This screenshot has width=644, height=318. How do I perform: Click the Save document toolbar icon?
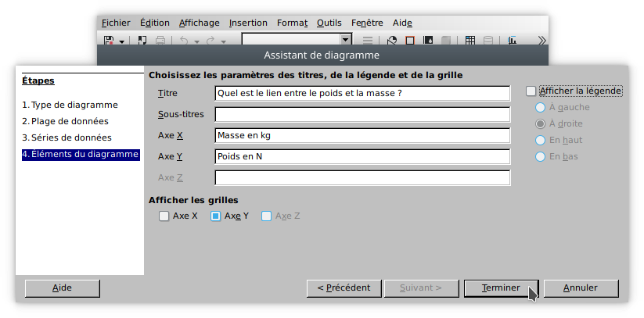pyautogui.click(x=109, y=40)
